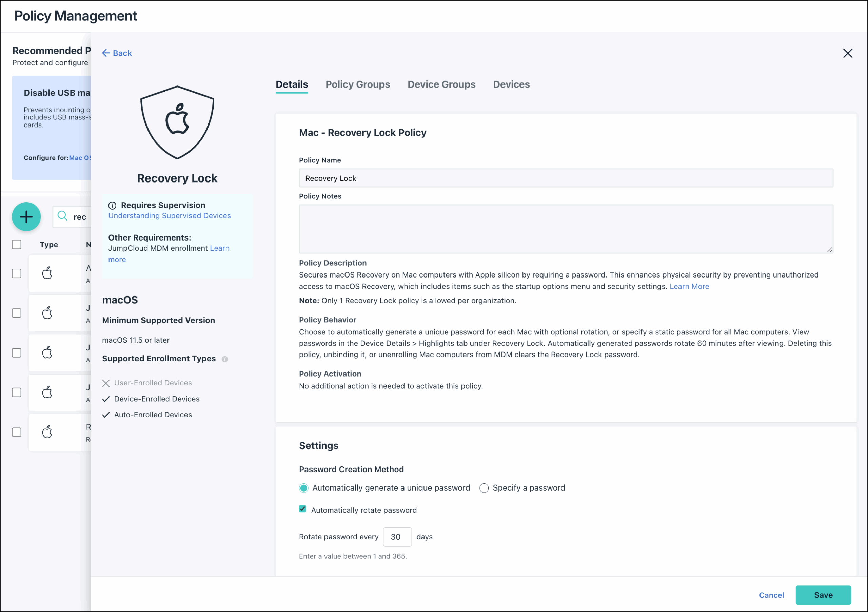The image size is (868, 612).
Task: Click the Recovery Lock shield icon
Action: point(177,122)
